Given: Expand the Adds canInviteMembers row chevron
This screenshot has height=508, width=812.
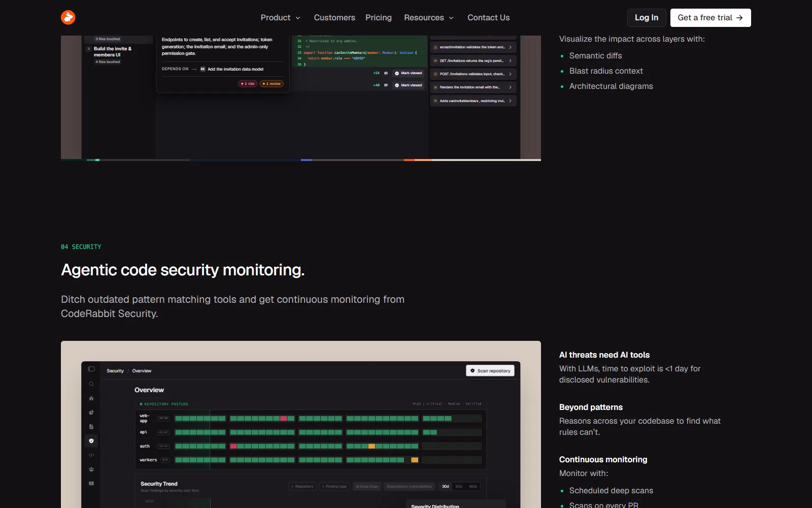Looking at the screenshot, I should pos(510,101).
